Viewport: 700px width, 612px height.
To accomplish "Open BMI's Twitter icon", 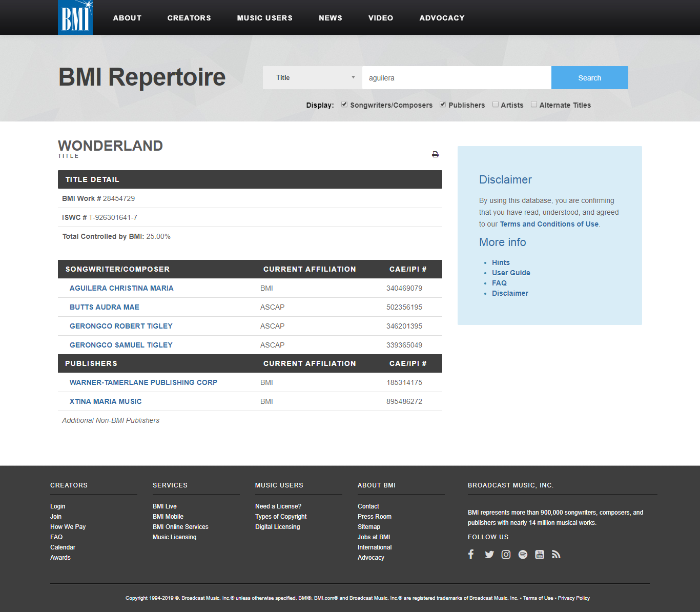I will click(489, 555).
